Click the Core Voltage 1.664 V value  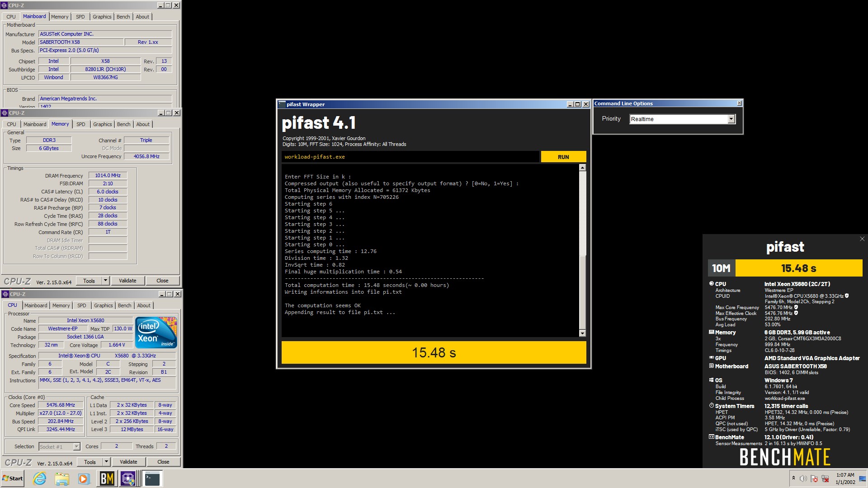tap(117, 345)
